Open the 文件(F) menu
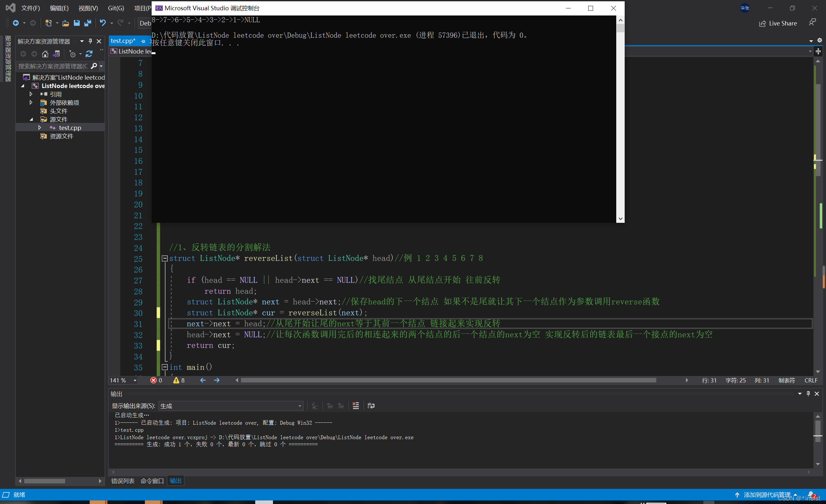The width and height of the screenshot is (826, 504). tap(31, 8)
